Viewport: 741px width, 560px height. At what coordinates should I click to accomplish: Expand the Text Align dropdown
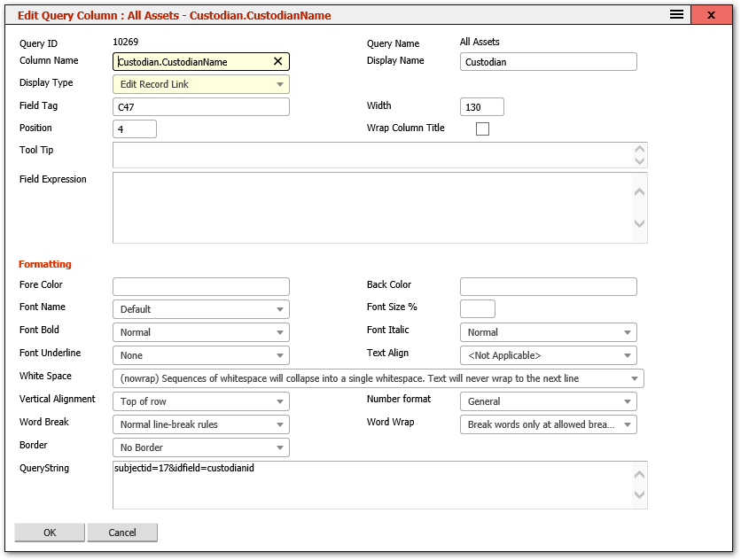pos(628,354)
